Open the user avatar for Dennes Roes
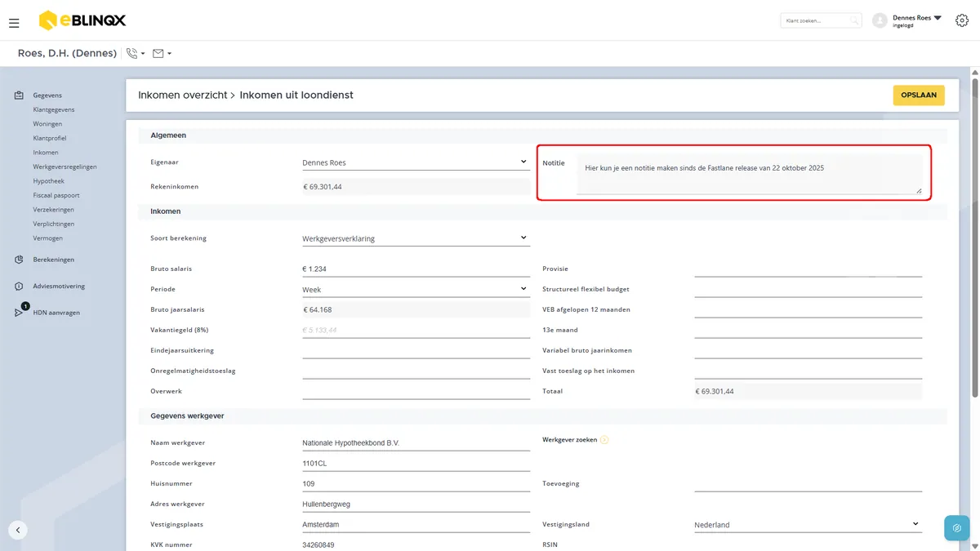 point(880,20)
